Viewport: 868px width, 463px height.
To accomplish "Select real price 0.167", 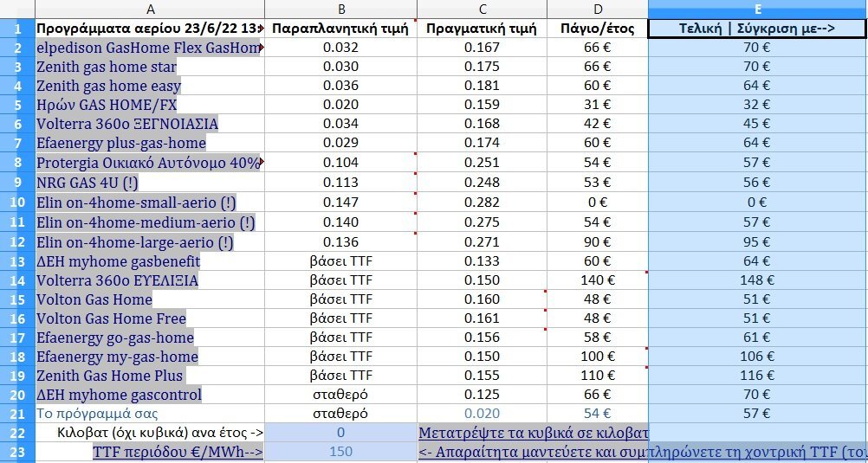I will point(483,48).
